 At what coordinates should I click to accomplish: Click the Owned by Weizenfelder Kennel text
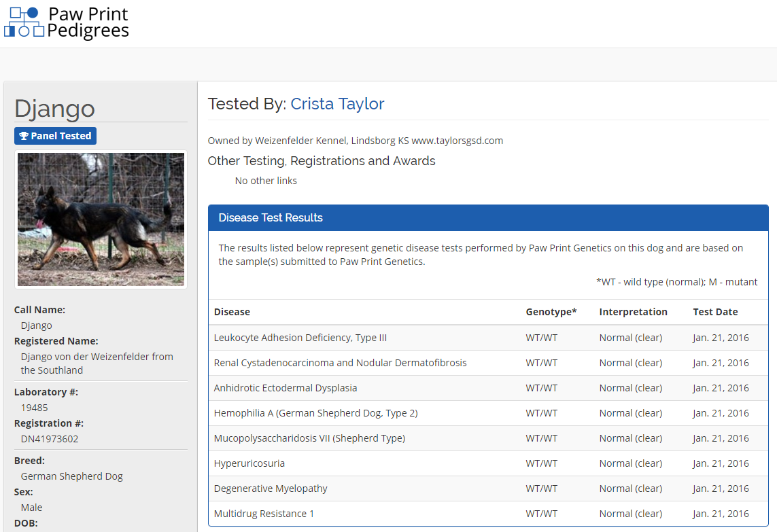point(356,141)
